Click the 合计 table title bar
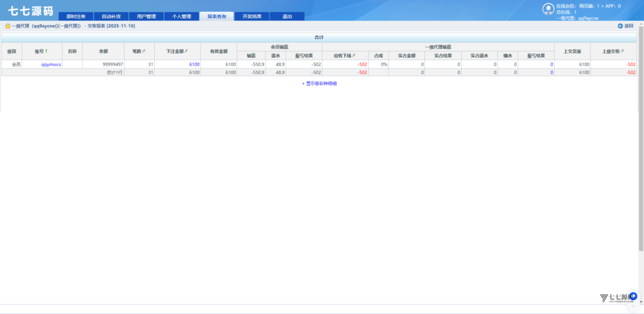This screenshot has width=644, height=314. click(319, 37)
